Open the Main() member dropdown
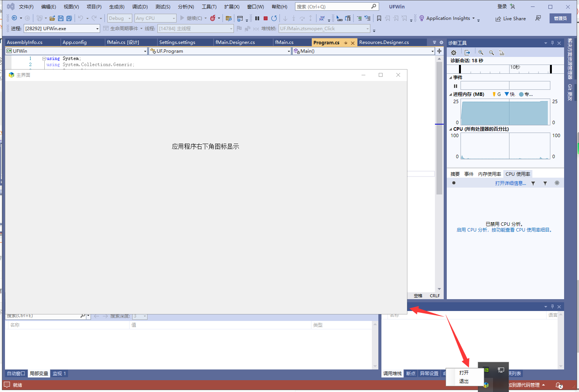 (x=363, y=51)
